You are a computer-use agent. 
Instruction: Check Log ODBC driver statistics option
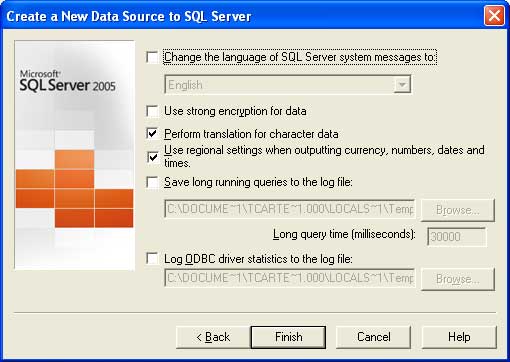coord(152,259)
